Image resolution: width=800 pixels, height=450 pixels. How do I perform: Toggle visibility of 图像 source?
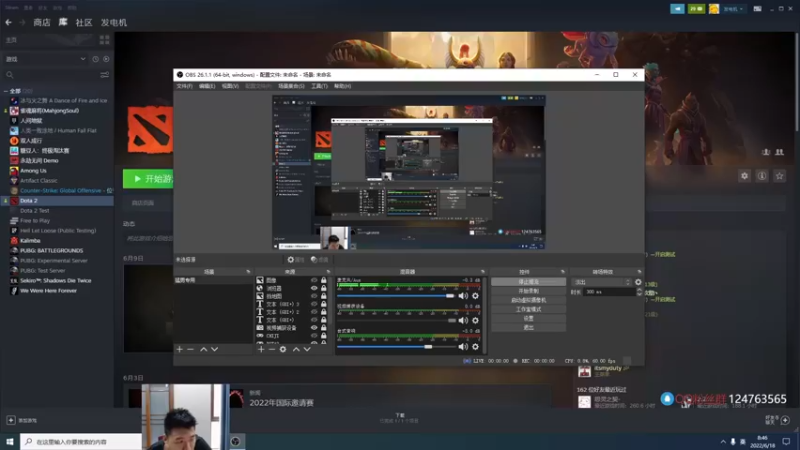[x=314, y=280]
